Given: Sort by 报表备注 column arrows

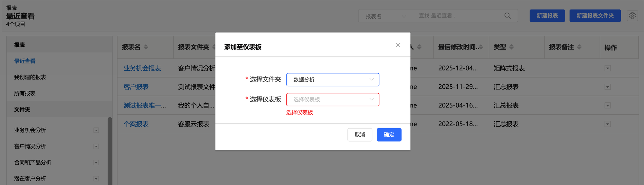Looking at the screenshot, I should click(579, 47).
